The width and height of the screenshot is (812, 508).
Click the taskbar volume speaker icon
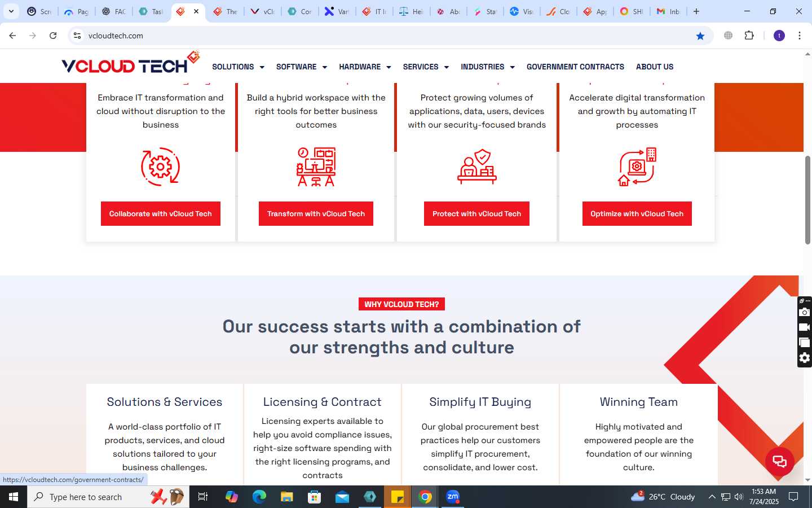[739, 497]
